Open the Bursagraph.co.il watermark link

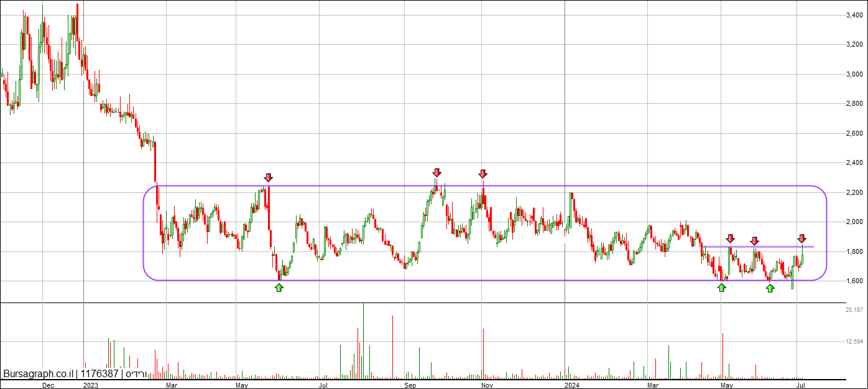(x=39, y=374)
